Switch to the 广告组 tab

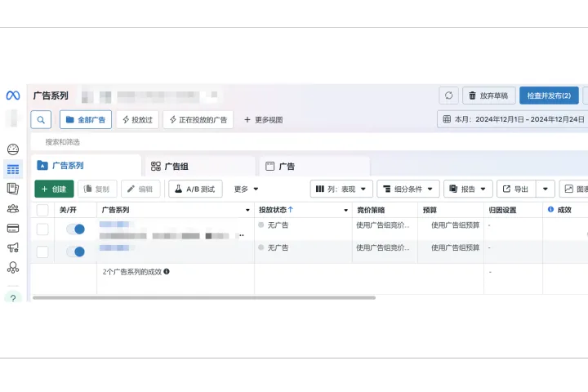pos(200,166)
